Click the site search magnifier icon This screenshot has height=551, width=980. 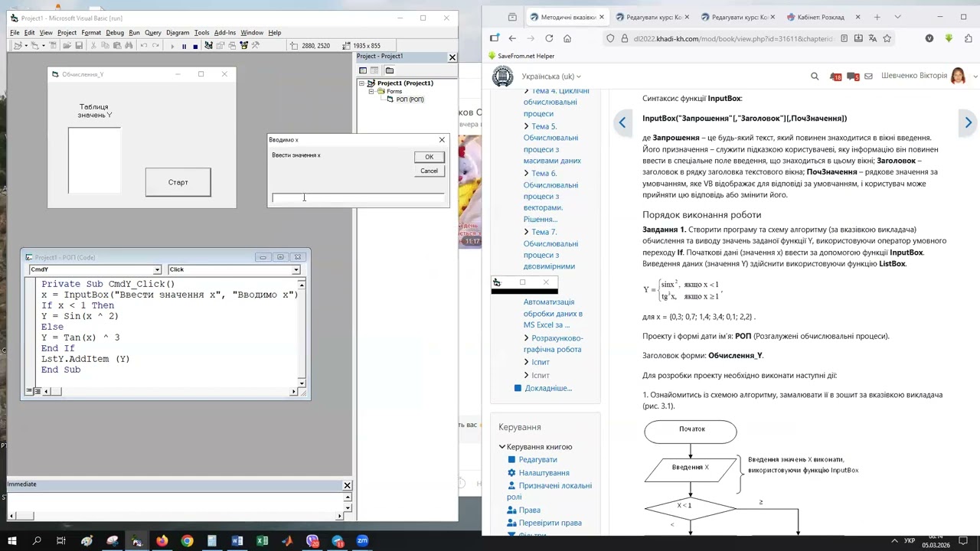pyautogui.click(x=815, y=77)
